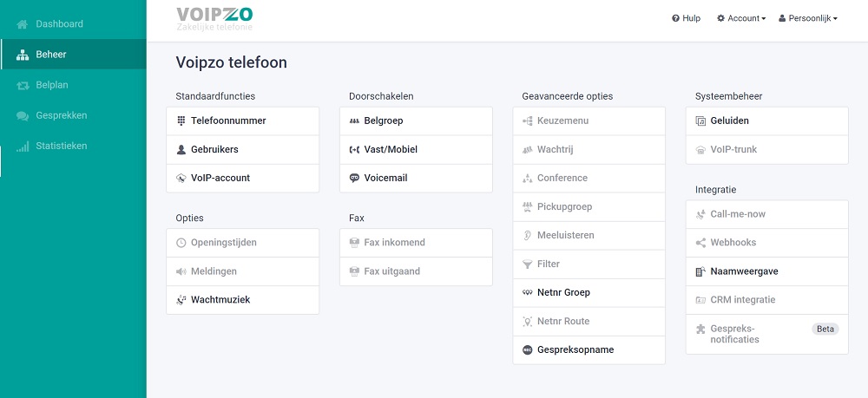This screenshot has height=398, width=868.
Task: Click the Voicemail tape icon
Action: pyautogui.click(x=354, y=178)
